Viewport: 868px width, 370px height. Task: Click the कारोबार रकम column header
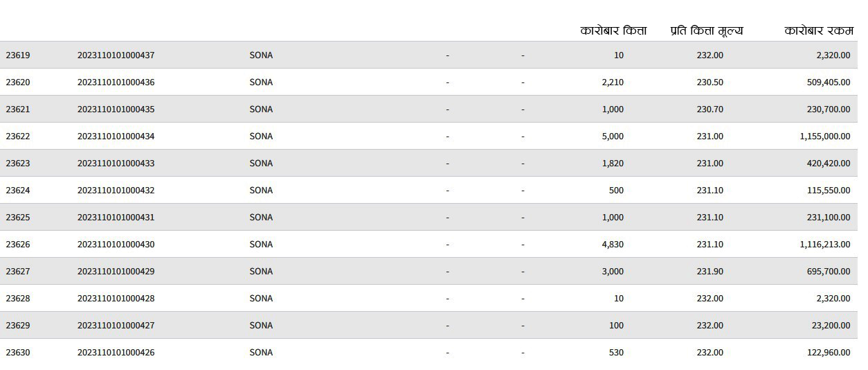(819, 30)
